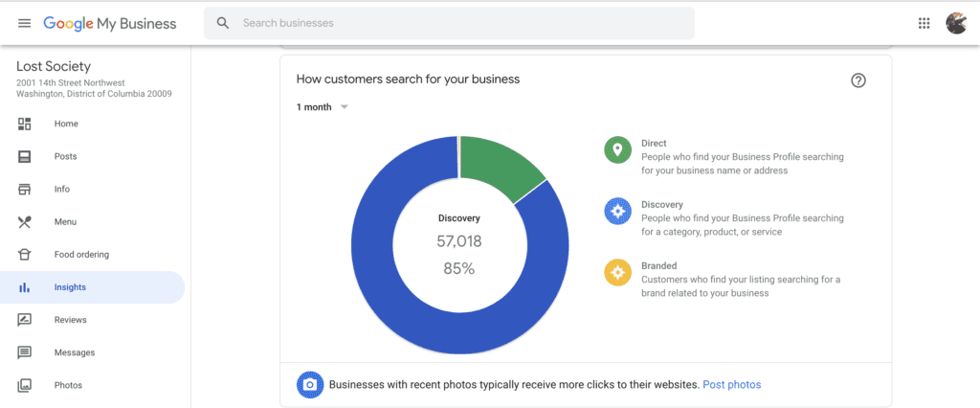Click the blue camera photo icon

(x=310, y=385)
